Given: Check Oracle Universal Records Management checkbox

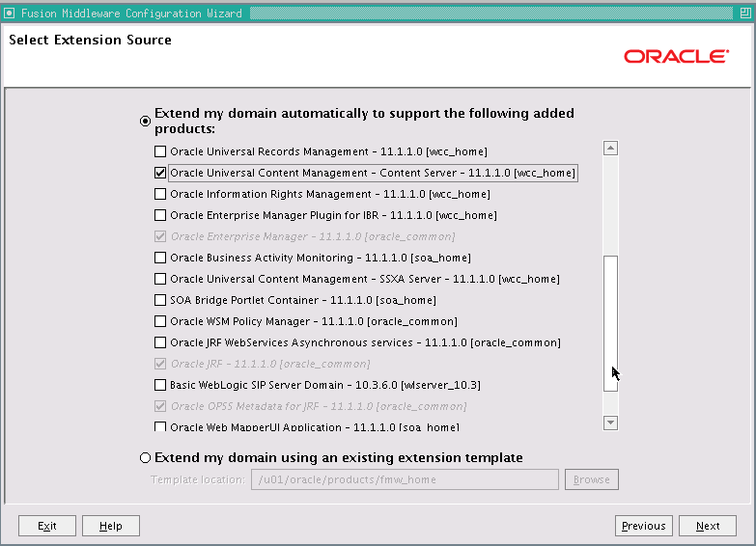Looking at the screenshot, I should coord(160,151).
